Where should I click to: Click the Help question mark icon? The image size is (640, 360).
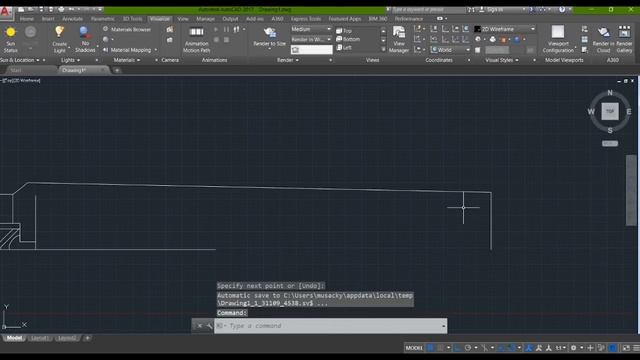pyautogui.click(x=562, y=9)
